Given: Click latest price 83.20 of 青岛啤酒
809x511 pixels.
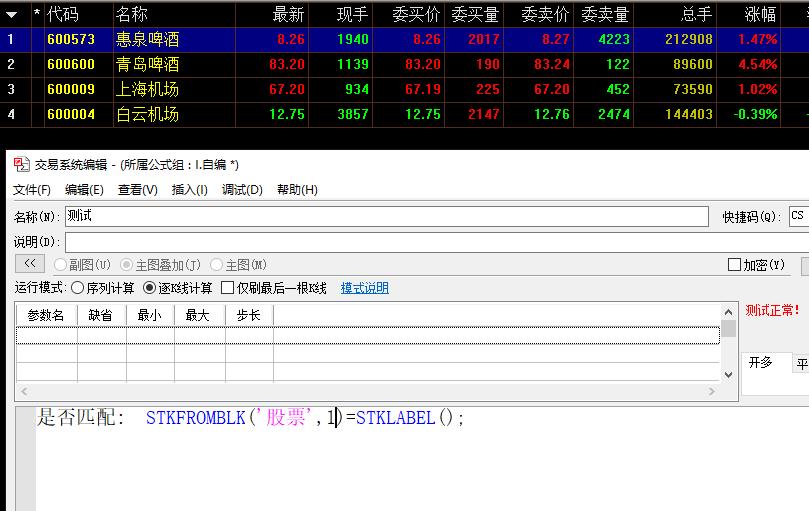Looking at the screenshot, I should (x=287, y=65).
